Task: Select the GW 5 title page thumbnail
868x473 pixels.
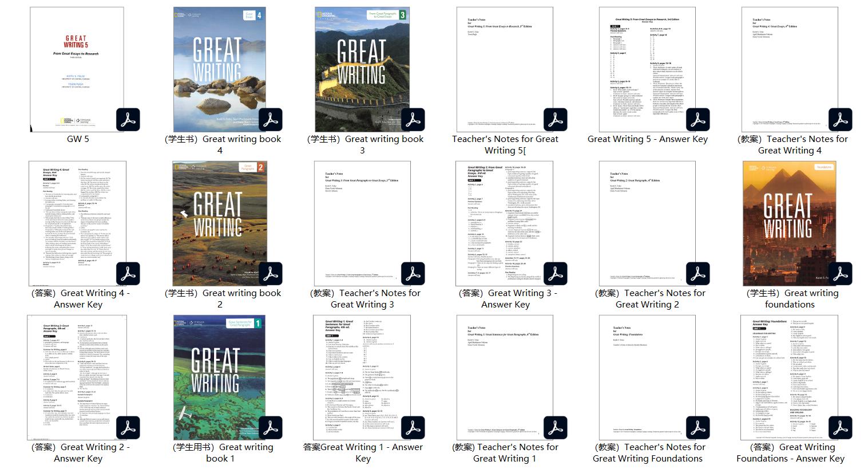Action: (x=76, y=63)
